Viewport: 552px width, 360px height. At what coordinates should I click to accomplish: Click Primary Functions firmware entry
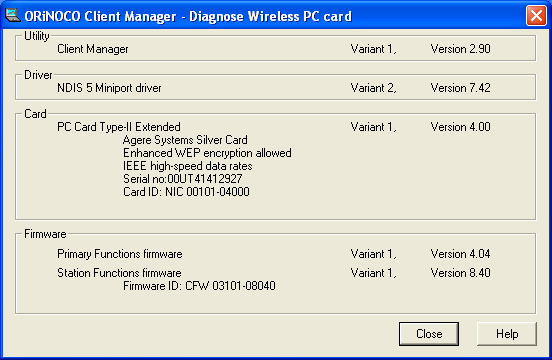(x=120, y=254)
